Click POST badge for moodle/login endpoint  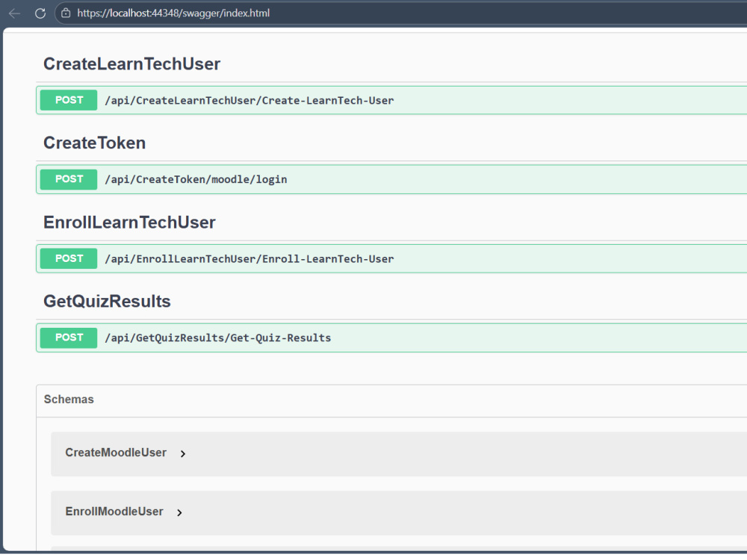(69, 179)
